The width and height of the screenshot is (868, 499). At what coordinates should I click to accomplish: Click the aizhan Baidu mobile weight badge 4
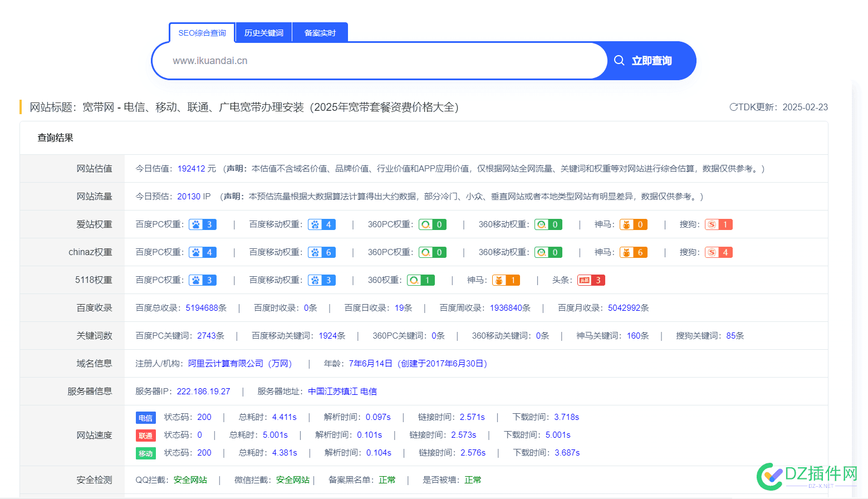point(322,224)
